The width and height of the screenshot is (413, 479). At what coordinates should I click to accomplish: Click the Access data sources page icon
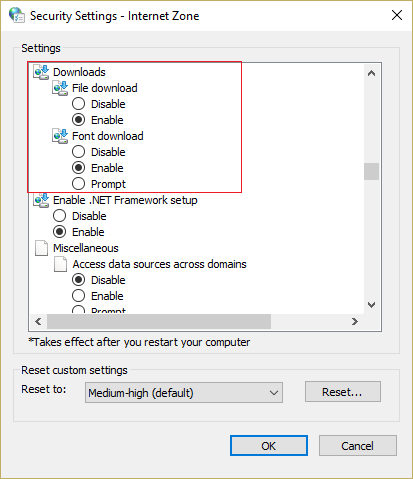pos(60,264)
